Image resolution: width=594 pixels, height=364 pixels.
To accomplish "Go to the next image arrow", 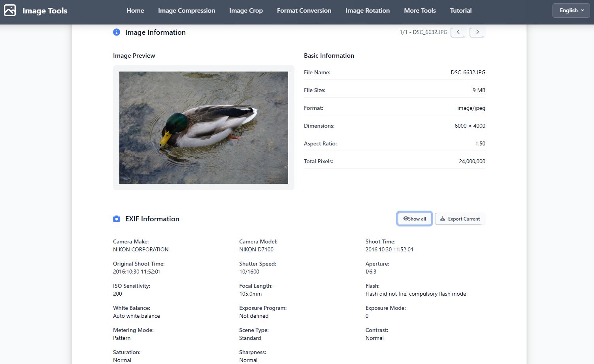I will click(x=477, y=32).
